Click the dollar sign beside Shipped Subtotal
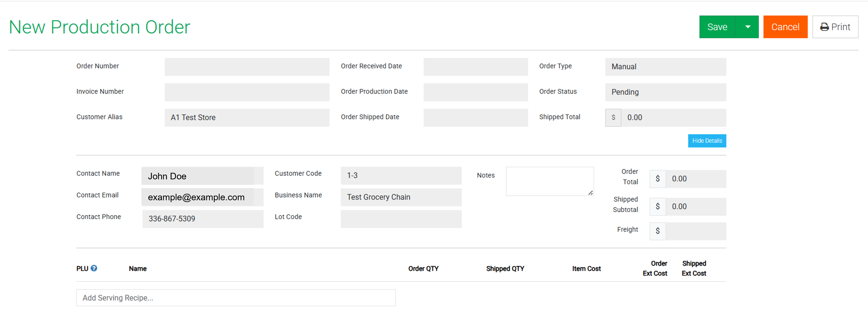Screen dimensions: 868x317 pos(657,206)
